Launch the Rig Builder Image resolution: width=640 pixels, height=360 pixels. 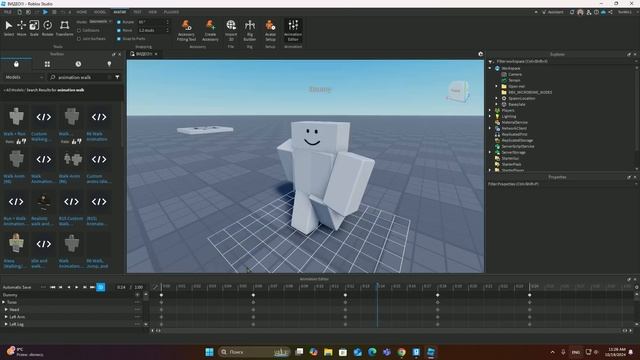click(x=250, y=30)
